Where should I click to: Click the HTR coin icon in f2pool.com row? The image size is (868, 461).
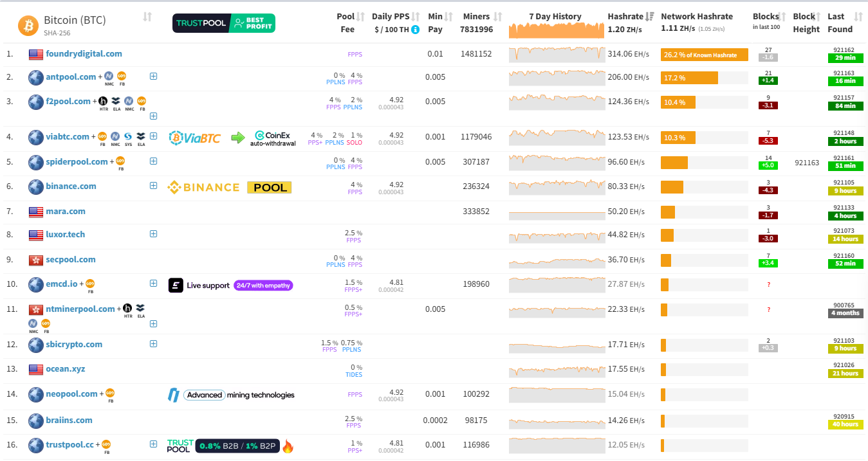click(x=103, y=101)
